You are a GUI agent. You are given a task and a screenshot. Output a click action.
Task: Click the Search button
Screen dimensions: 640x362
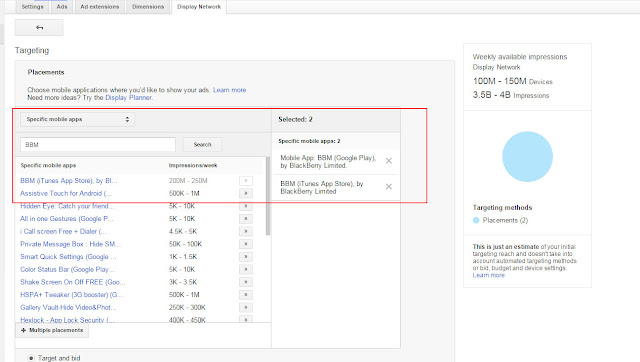pos(202,144)
